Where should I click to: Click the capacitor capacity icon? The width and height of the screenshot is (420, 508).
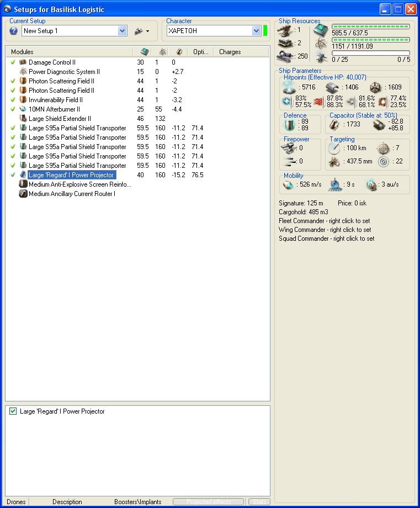click(x=334, y=124)
